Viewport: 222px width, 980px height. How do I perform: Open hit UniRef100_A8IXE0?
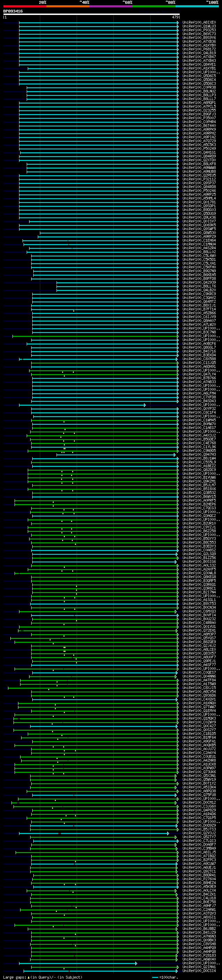pos(199,23)
